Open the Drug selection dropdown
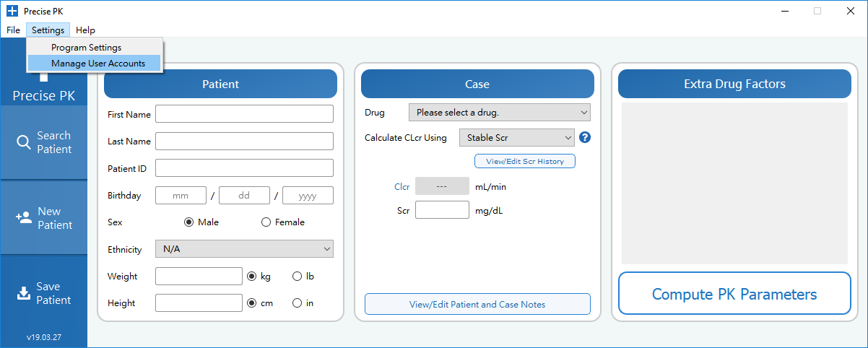868x348 pixels. pos(499,113)
